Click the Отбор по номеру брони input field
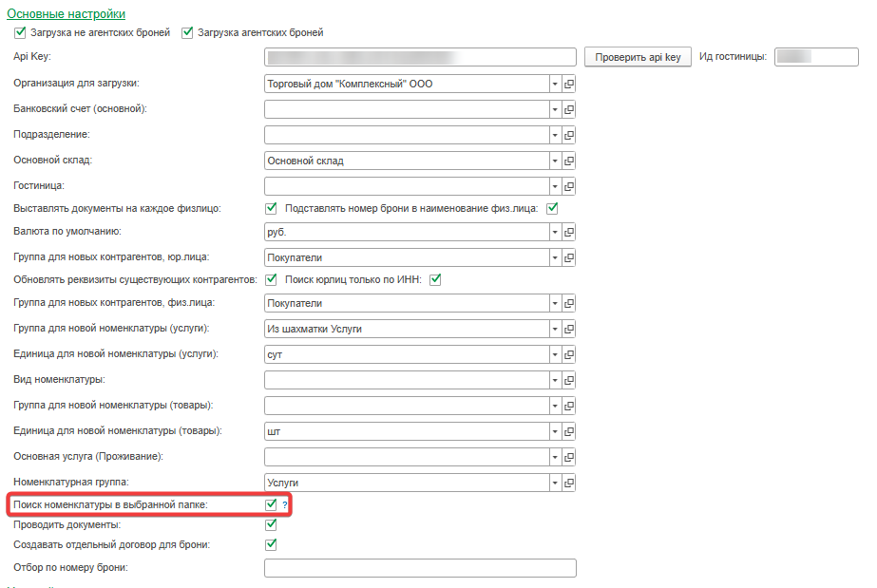This screenshot has width=877, height=588. tap(420, 568)
